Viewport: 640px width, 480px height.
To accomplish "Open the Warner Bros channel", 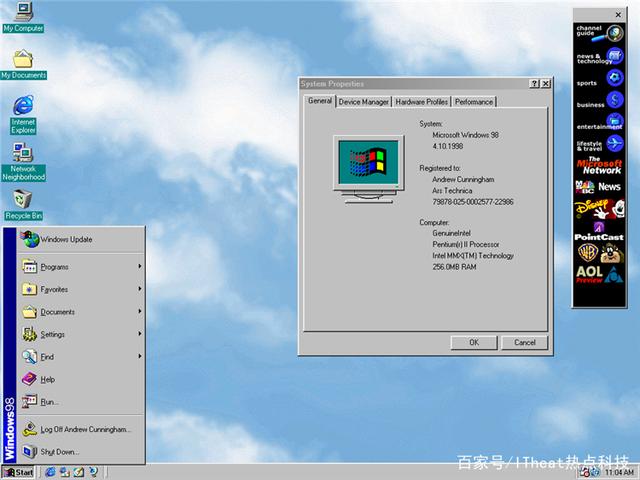I will point(599,253).
